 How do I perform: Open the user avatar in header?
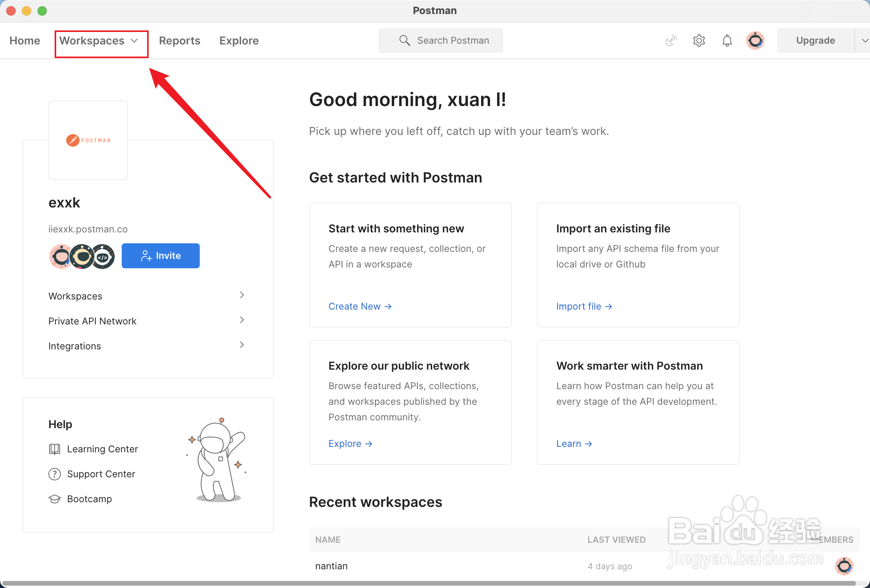pyautogui.click(x=755, y=41)
